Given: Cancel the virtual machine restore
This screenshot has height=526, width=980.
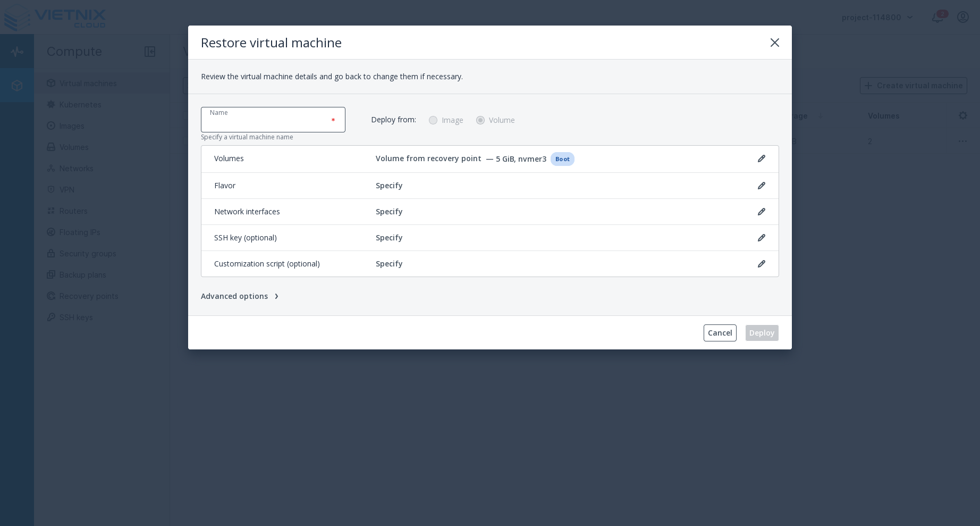Looking at the screenshot, I should (720, 332).
